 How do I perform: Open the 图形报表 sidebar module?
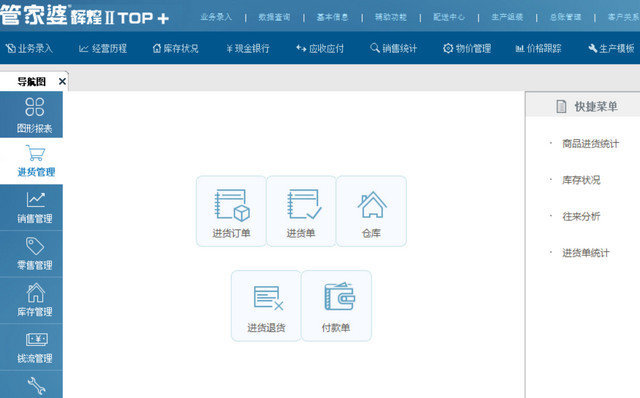[x=31, y=115]
